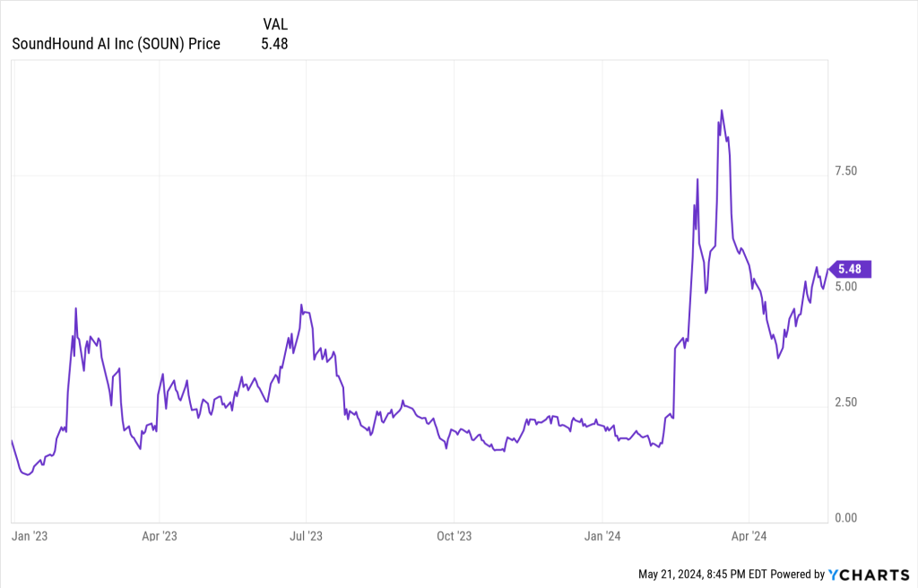Click the early 2023 spike on the line
Viewport: 918px width, 588px height.
(76, 308)
